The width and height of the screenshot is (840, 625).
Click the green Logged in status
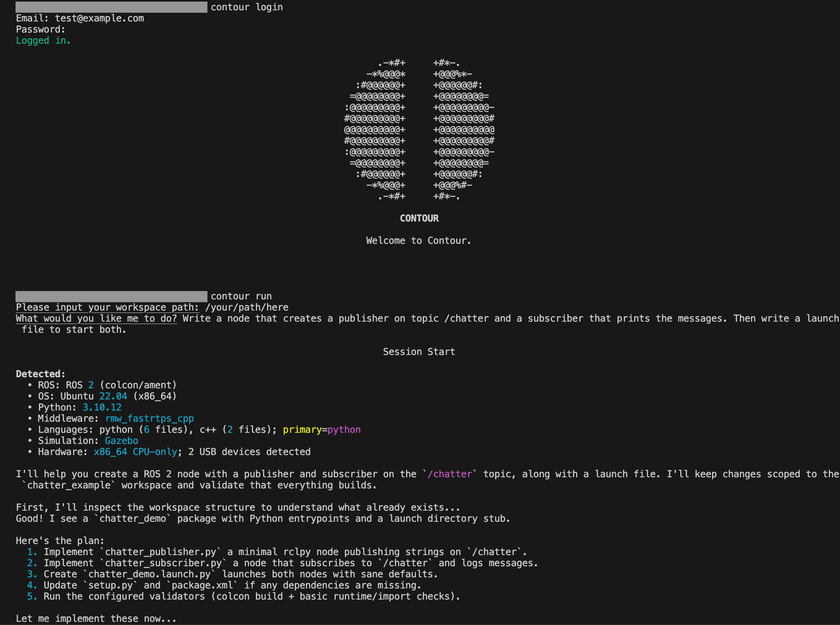tap(43, 40)
